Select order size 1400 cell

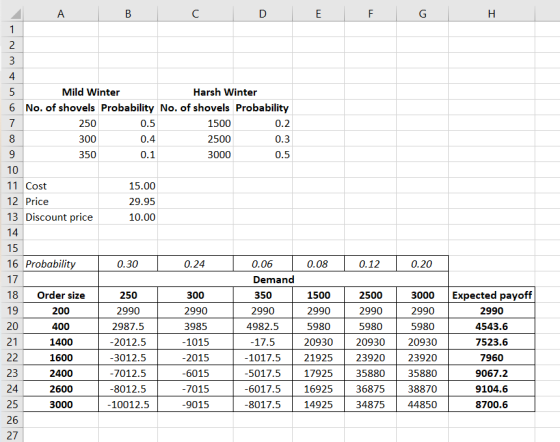tap(61, 342)
